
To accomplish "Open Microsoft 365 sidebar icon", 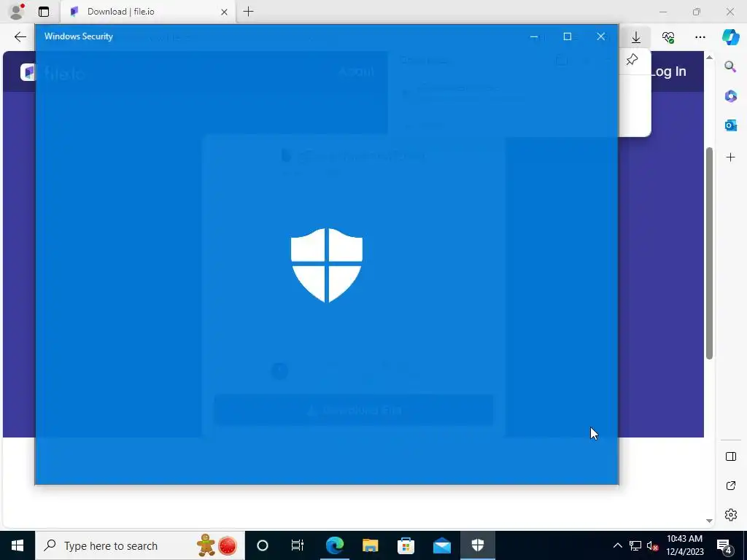I will (730, 96).
